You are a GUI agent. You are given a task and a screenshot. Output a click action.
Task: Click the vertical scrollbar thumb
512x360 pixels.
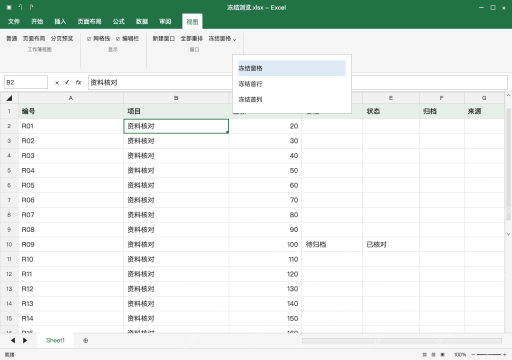[x=508, y=164]
